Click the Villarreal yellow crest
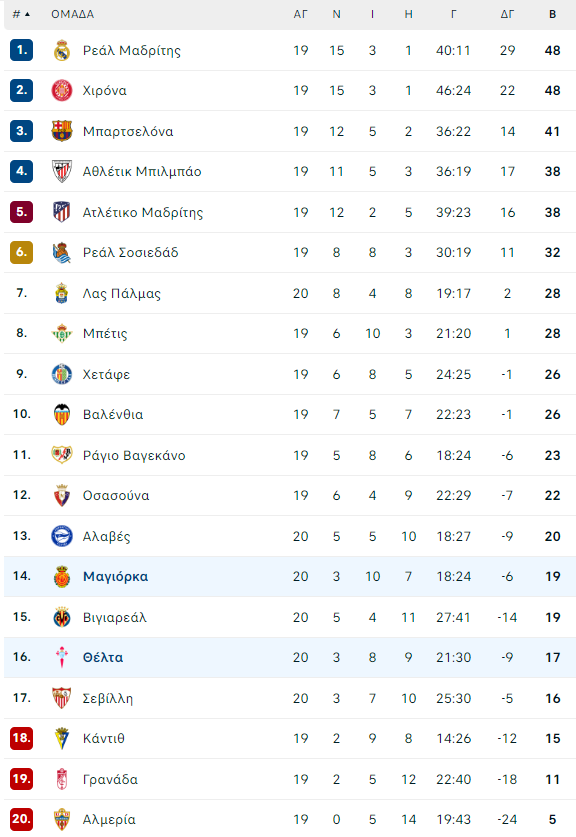 point(61,617)
